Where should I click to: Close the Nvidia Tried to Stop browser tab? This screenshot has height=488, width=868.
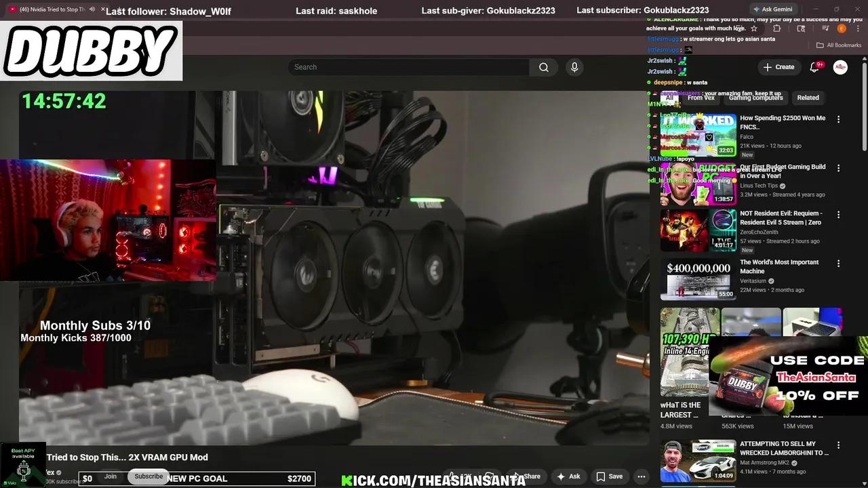pos(103,9)
